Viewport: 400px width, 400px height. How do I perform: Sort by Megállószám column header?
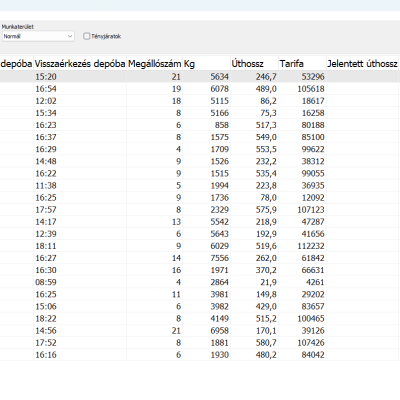coord(155,64)
